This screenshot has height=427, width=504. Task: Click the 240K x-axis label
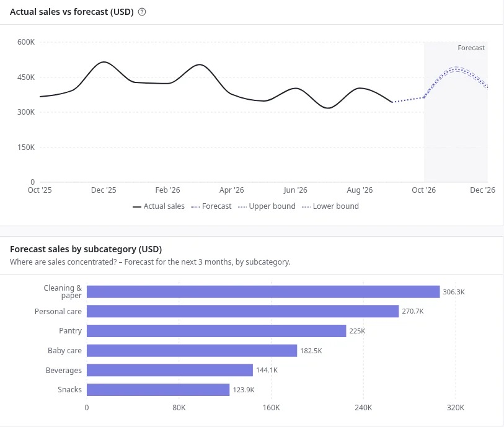363,408
